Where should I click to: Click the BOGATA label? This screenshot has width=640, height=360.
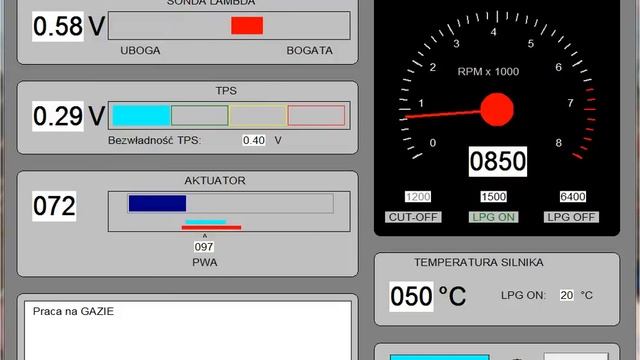click(309, 51)
